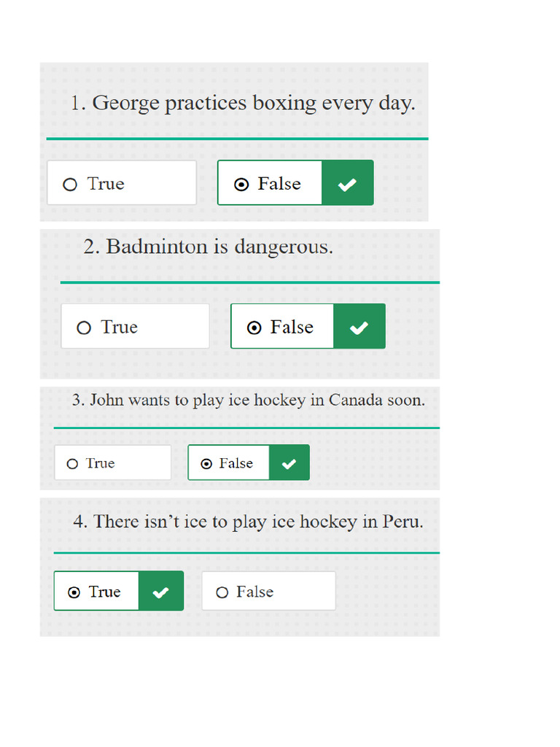Click the 'True' label text in question 1
The height and width of the screenshot is (747, 560).
106,184
